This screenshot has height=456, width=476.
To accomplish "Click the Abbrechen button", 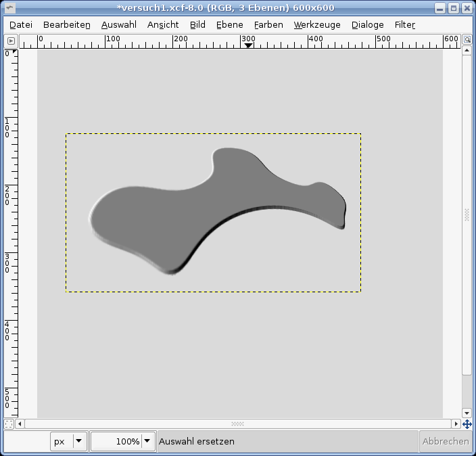I will pyautogui.click(x=446, y=441).
